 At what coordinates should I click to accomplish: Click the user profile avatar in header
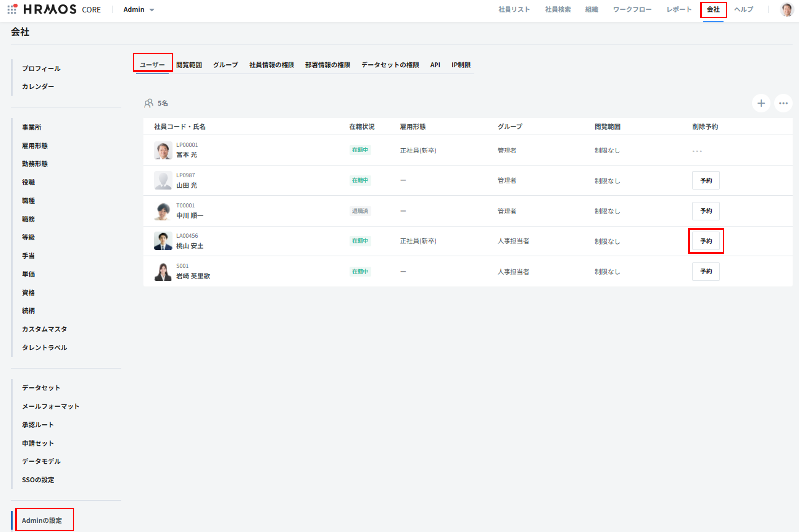coord(786,9)
